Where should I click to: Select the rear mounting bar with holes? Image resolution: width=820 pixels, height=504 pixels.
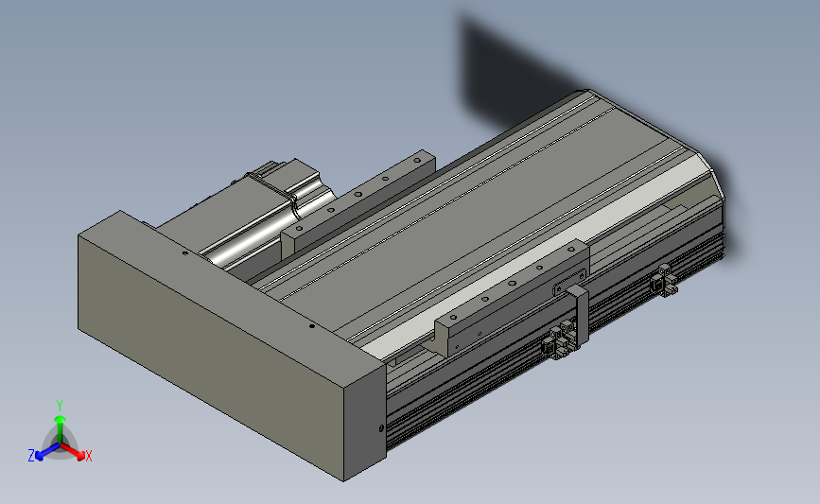point(358,204)
